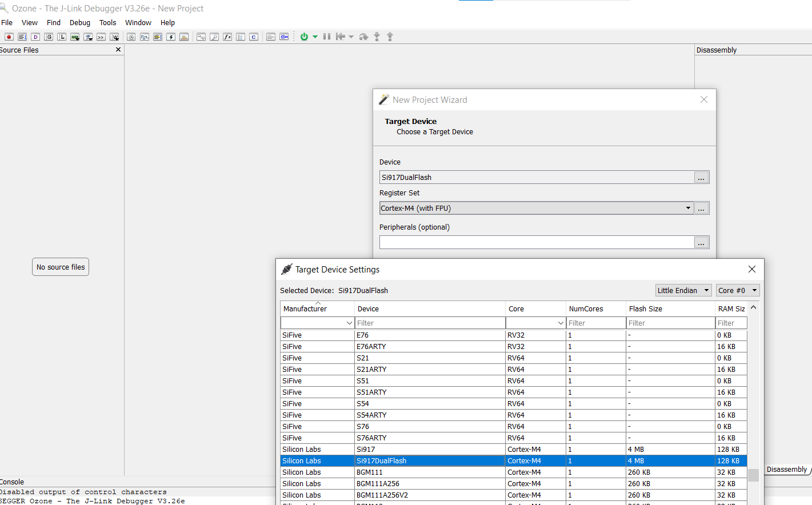The image size is (812, 505).
Task: Select the Si917 device row
Action: pos(514,450)
